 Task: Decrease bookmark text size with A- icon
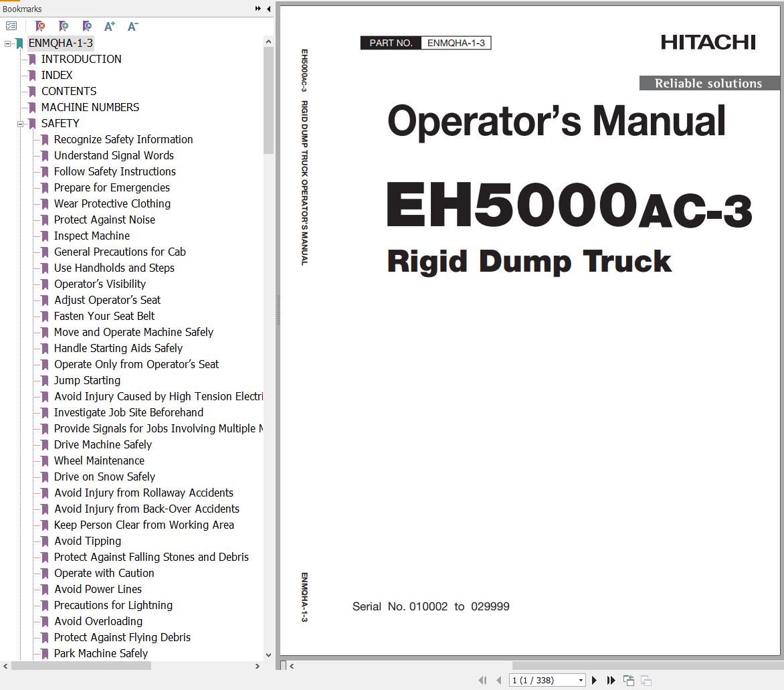[x=132, y=26]
